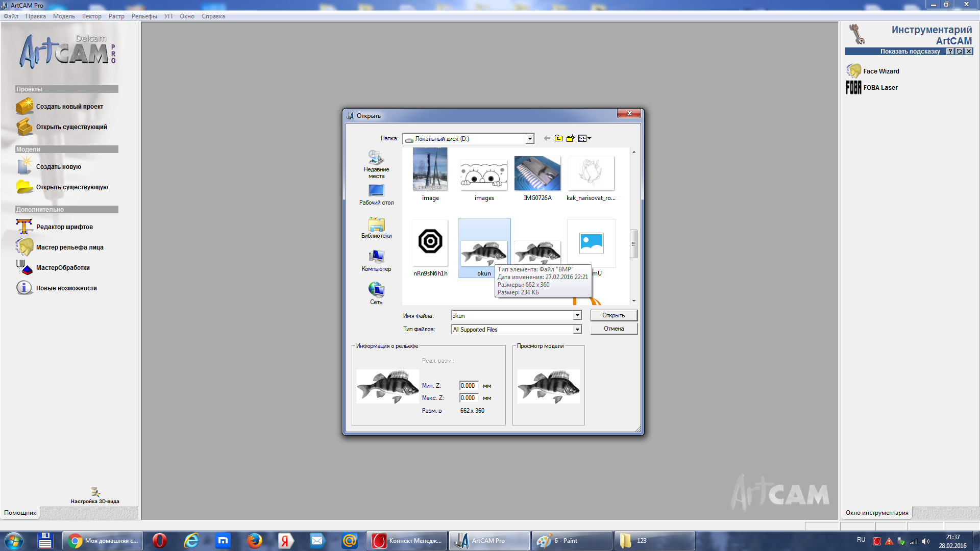
Task: Go up one folder level icon
Action: (558, 138)
